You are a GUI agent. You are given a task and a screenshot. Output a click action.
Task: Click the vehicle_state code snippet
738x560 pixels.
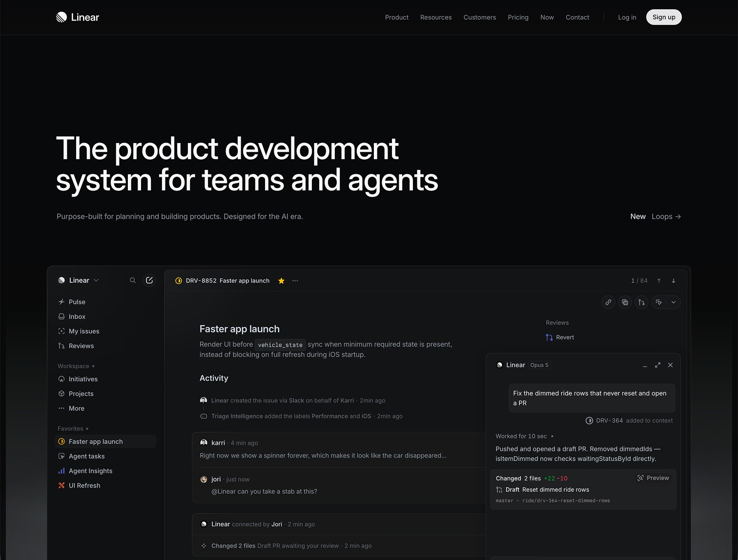pyautogui.click(x=280, y=345)
